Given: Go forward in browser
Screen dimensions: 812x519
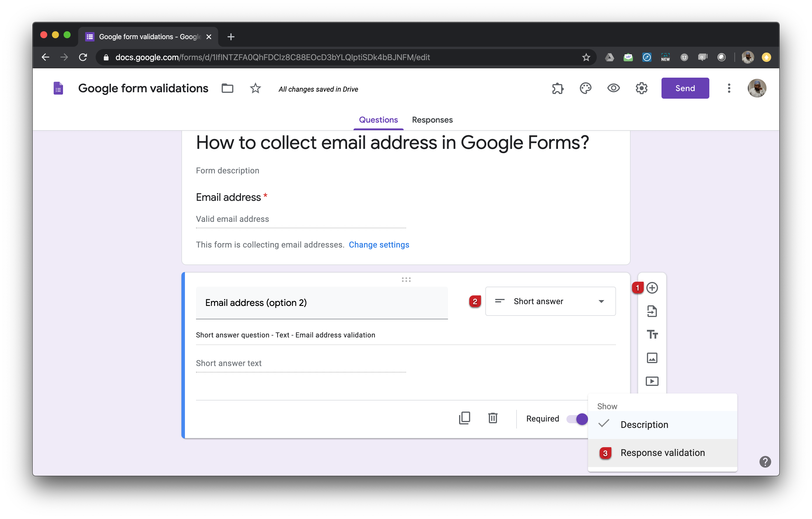Looking at the screenshot, I should pyautogui.click(x=64, y=57).
